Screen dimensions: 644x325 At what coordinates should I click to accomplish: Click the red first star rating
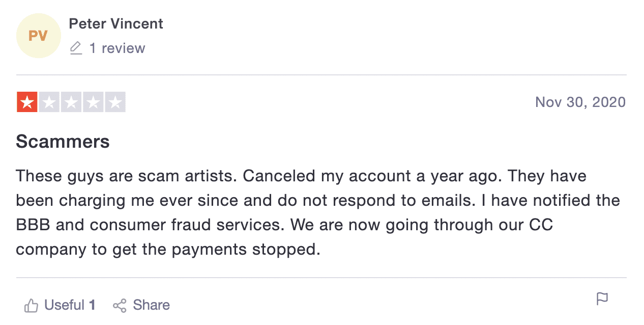[27, 102]
